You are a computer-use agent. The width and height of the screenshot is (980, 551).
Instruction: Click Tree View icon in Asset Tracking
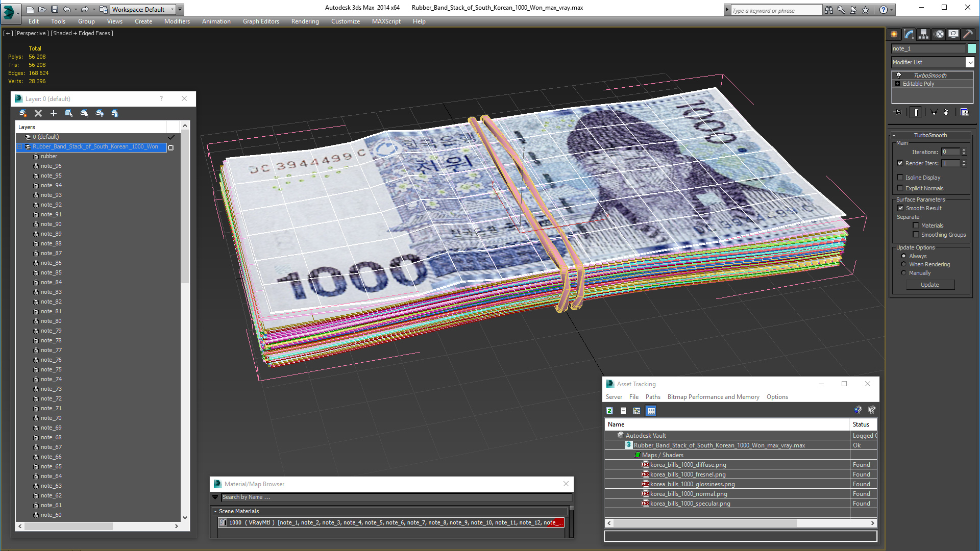pos(637,411)
